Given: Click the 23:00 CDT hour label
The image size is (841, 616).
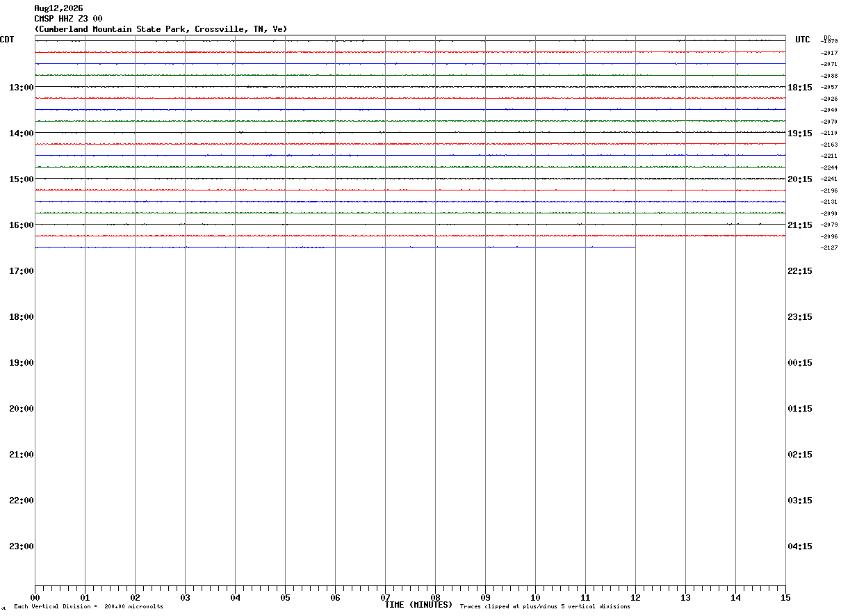Looking at the screenshot, I should click(x=22, y=546).
